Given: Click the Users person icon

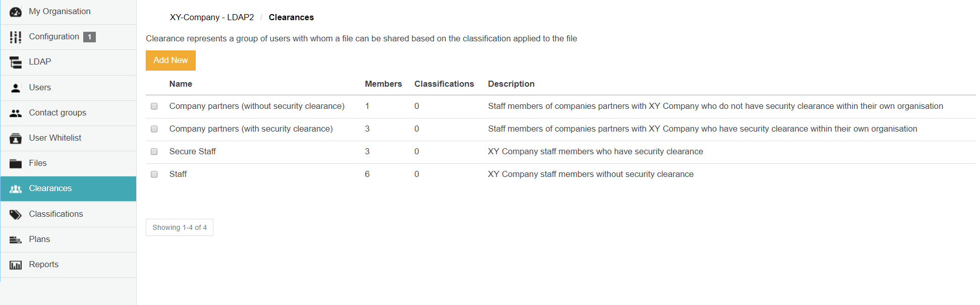Looking at the screenshot, I should 16,88.
